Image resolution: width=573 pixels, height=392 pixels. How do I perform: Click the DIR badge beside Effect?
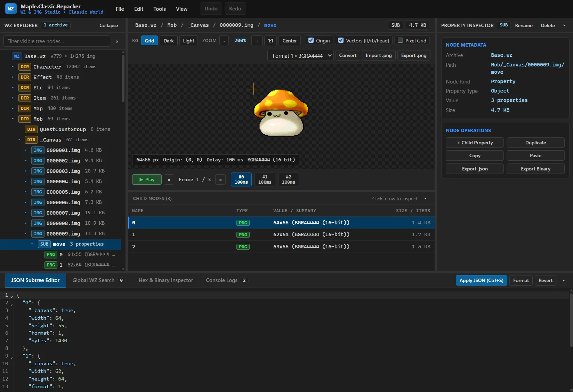[x=25, y=77]
